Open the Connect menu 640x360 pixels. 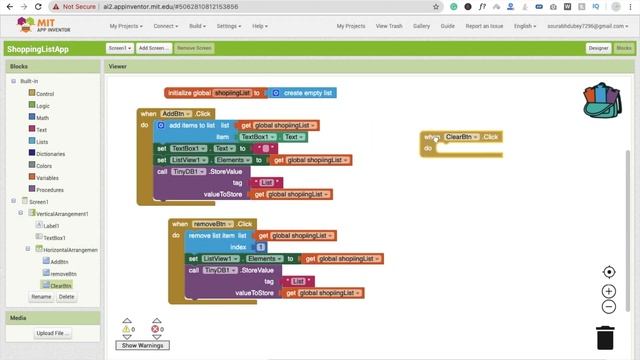166,26
